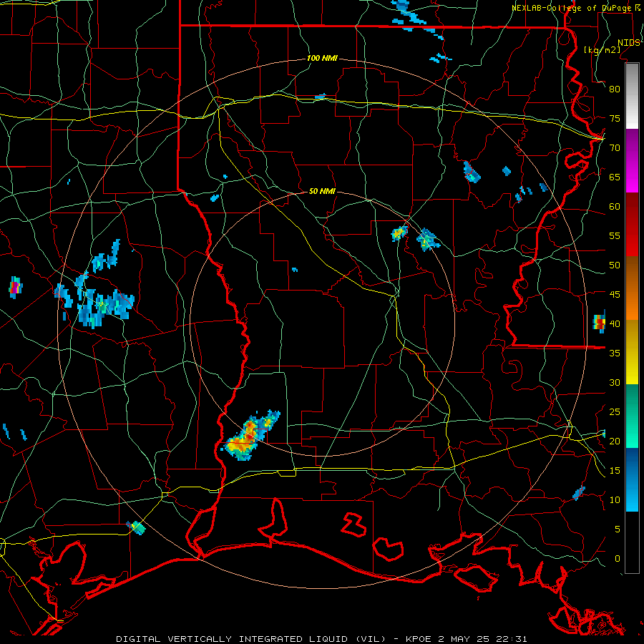
Task: Pick the purple-magenta segment of the color bar
Action: (x=632, y=160)
